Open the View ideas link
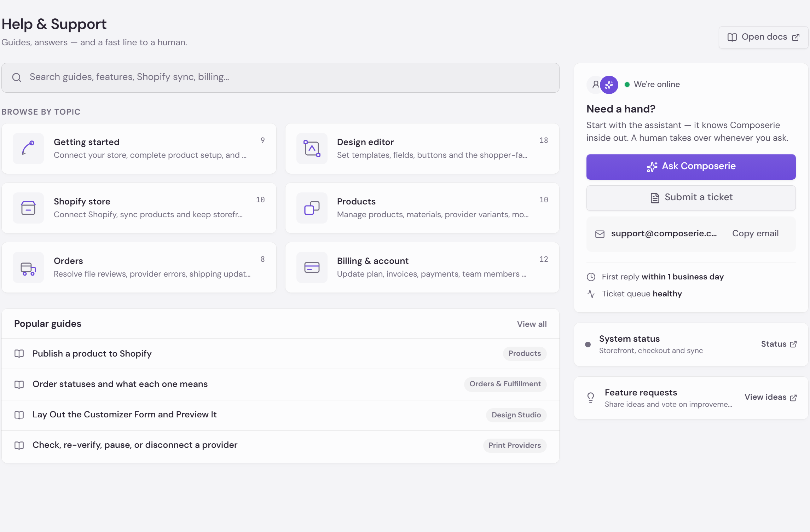Viewport: 810px width, 532px height. [771, 397]
